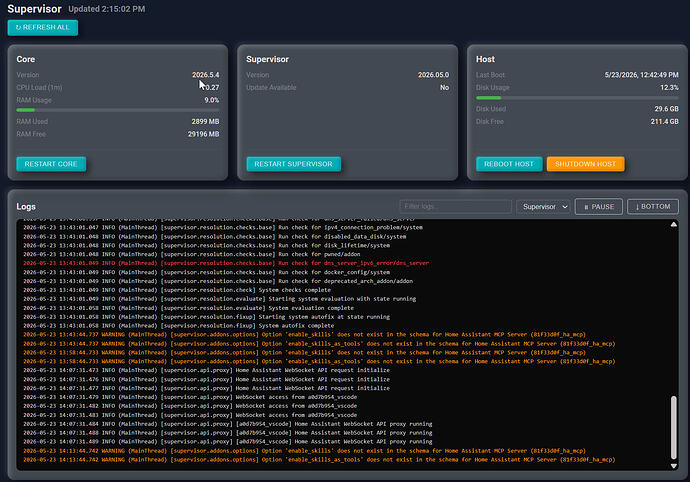Image resolution: width=690 pixels, height=482 pixels.
Task: Click the pwned/addon check log line
Action: 191,254
